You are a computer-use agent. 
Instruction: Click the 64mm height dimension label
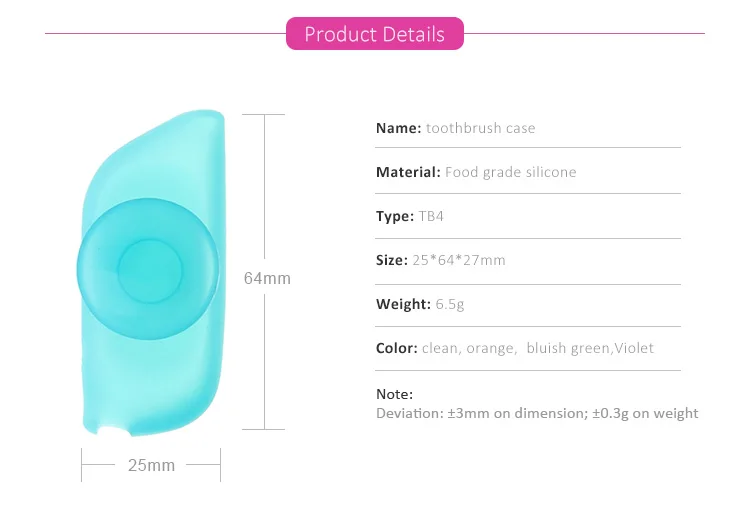pos(267,278)
